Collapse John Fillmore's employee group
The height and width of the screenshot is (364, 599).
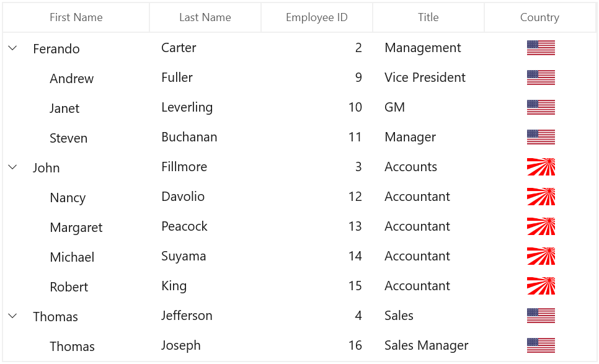coord(12,167)
